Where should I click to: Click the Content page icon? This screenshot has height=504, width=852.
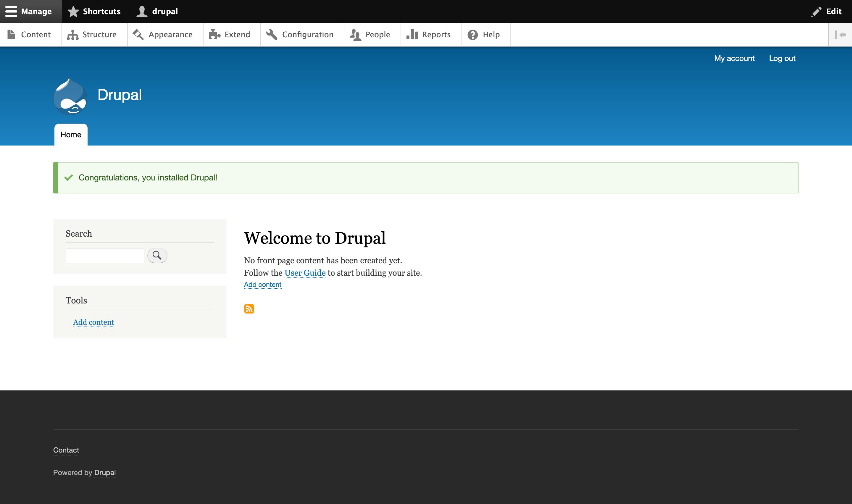click(x=11, y=34)
